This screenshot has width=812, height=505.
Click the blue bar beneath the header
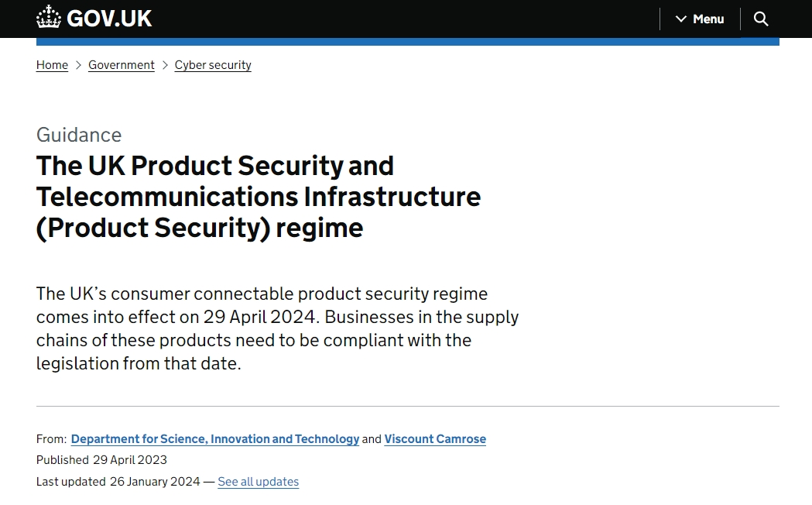tap(407, 42)
